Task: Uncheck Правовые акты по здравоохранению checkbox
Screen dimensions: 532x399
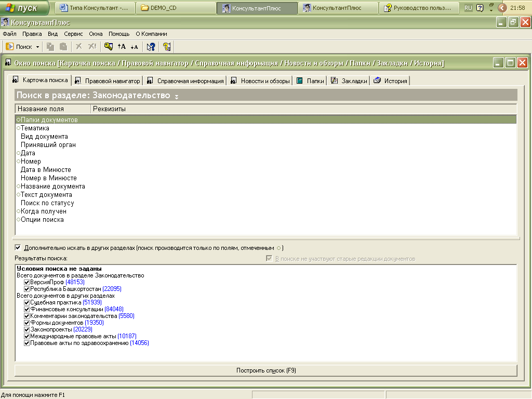Action: [27, 343]
